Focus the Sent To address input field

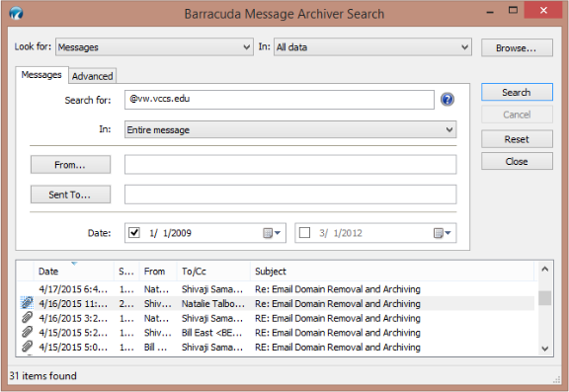(290, 195)
